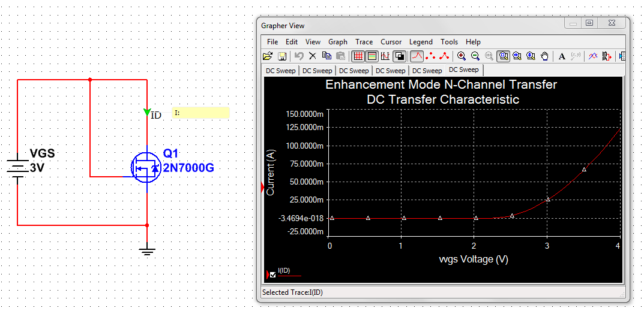Open the Graph menu

click(x=337, y=42)
